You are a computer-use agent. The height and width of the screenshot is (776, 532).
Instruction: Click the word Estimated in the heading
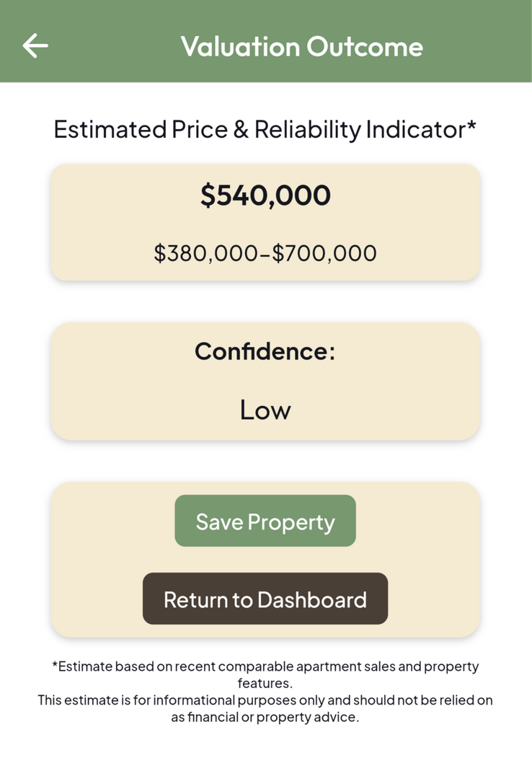pyautogui.click(x=110, y=129)
